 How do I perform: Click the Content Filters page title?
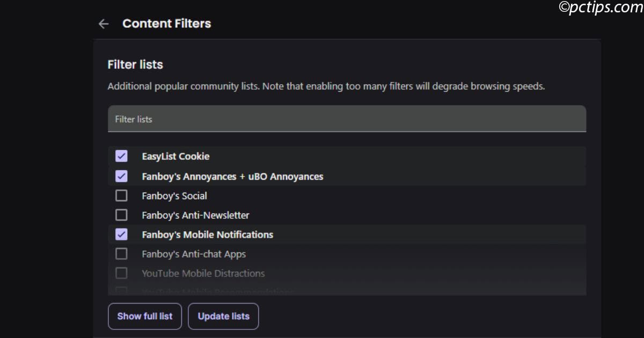166,24
